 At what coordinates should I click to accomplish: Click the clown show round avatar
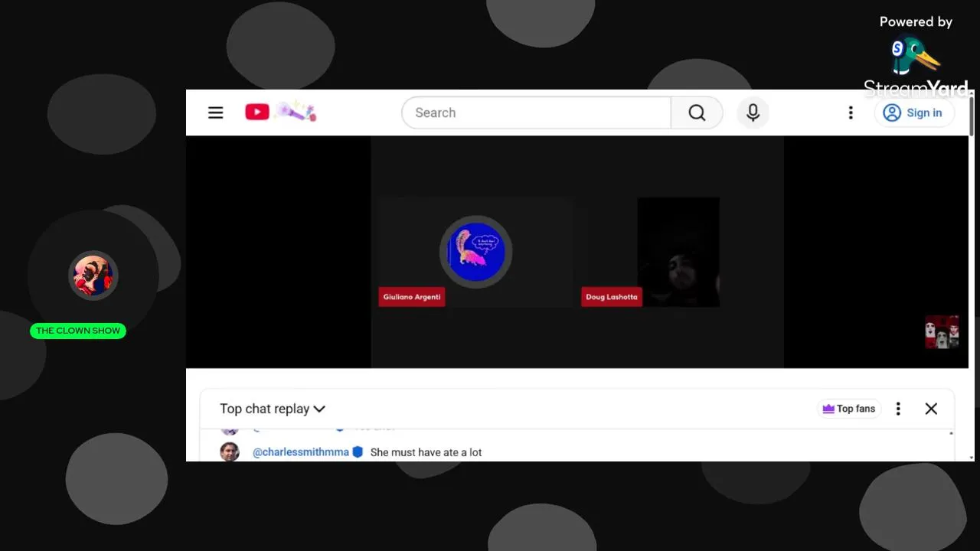point(93,275)
